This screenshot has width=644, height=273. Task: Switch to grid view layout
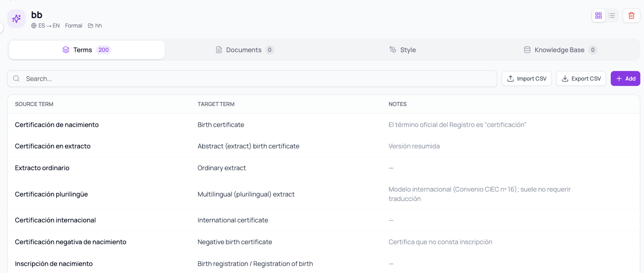(598, 16)
